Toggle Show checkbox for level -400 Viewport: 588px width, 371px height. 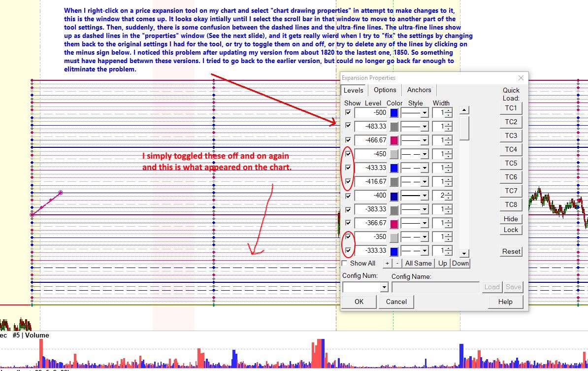pos(348,196)
